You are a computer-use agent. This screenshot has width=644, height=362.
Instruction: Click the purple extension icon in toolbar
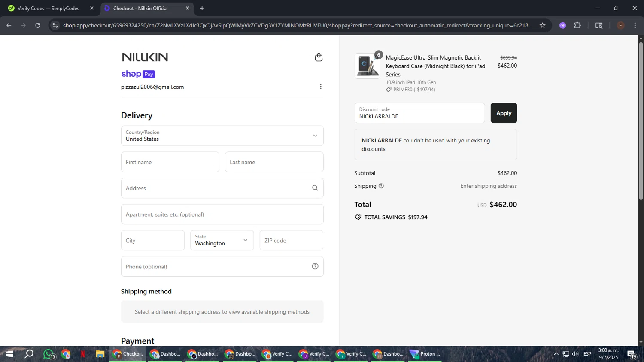click(563, 25)
